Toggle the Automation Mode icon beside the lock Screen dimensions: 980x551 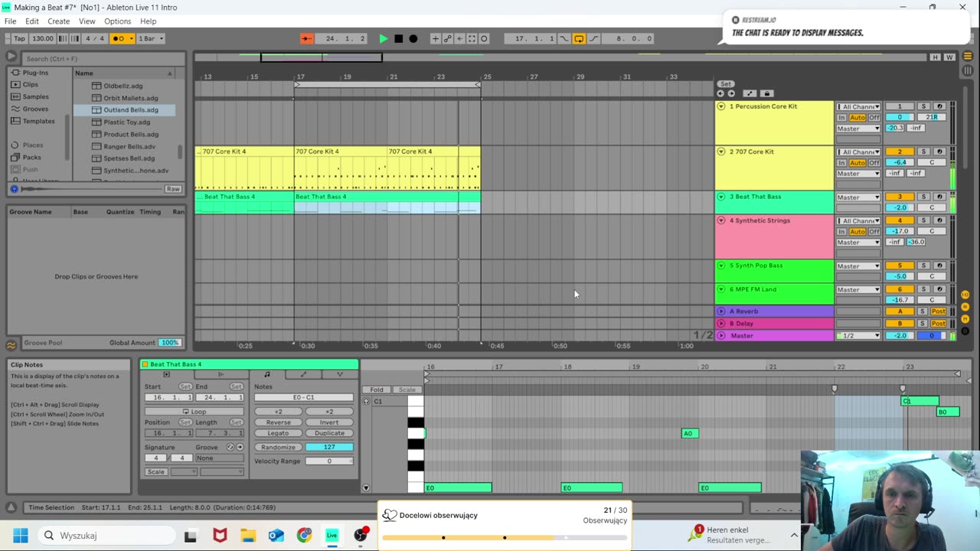tap(750, 93)
